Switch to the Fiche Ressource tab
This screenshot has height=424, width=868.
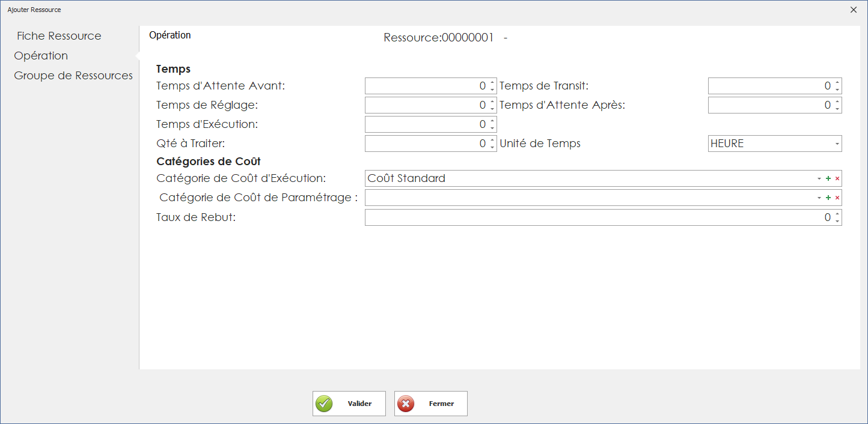59,36
